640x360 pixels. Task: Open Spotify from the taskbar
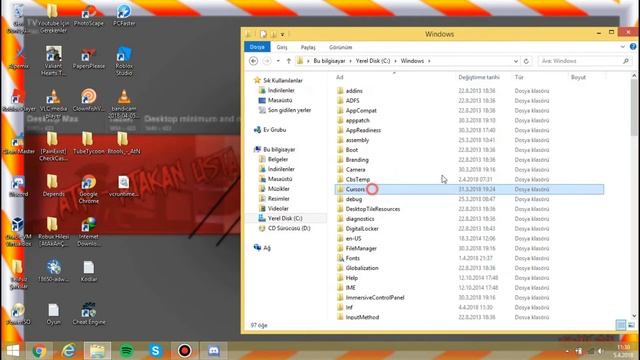point(126,351)
